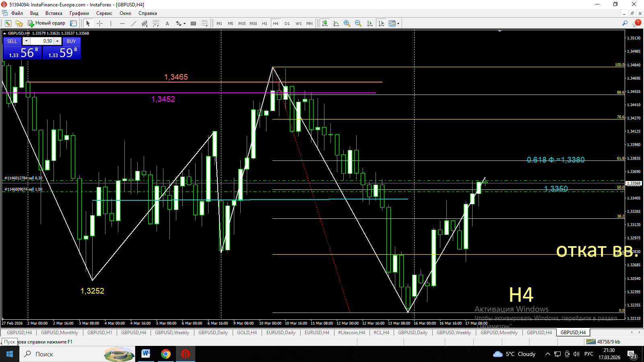Open the search magnifier icon

click(625, 23)
